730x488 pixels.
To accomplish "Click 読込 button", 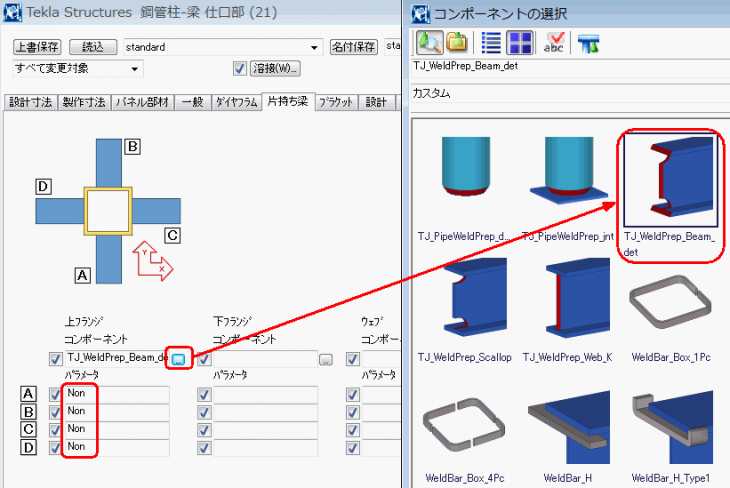I will [x=93, y=47].
